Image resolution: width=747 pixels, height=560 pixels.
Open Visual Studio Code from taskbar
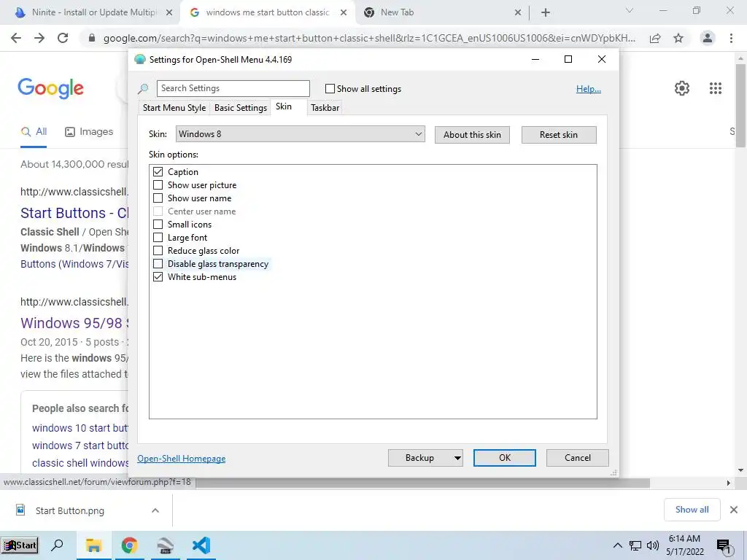pos(201,545)
